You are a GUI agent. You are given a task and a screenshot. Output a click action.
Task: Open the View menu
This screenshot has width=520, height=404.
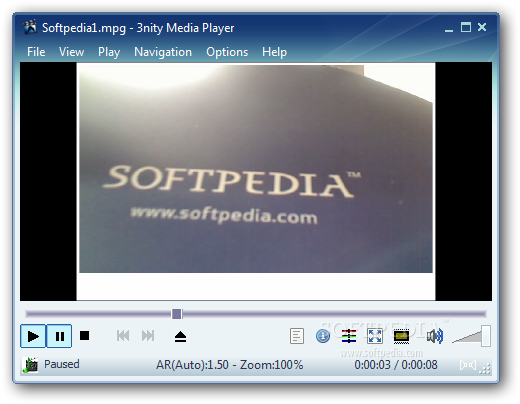tap(71, 52)
